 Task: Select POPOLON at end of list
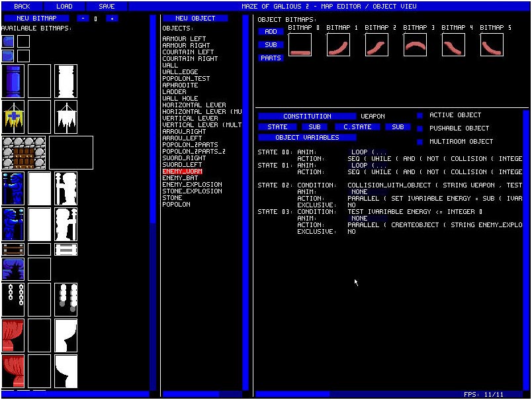(x=176, y=205)
